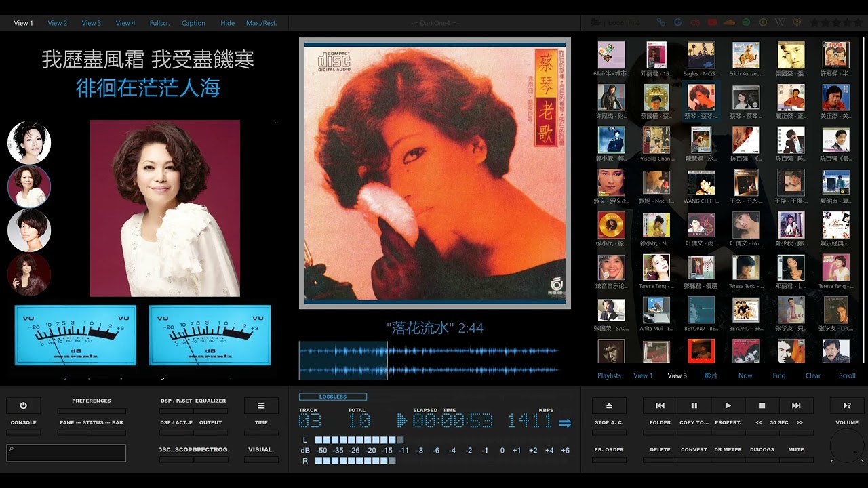Image resolution: width=868 pixels, height=488 pixels.
Task: Open View 1 tab under the album grid
Action: [x=643, y=375]
